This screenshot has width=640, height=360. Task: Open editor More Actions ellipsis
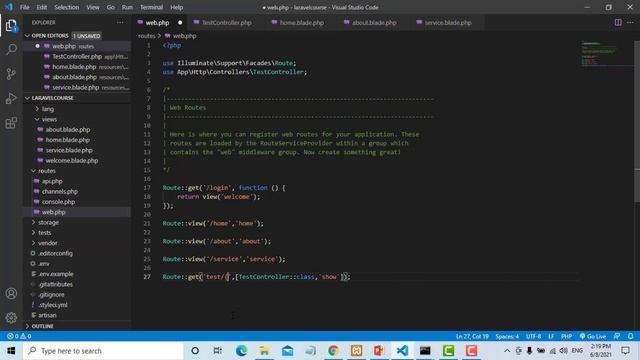(x=631, y=22)
